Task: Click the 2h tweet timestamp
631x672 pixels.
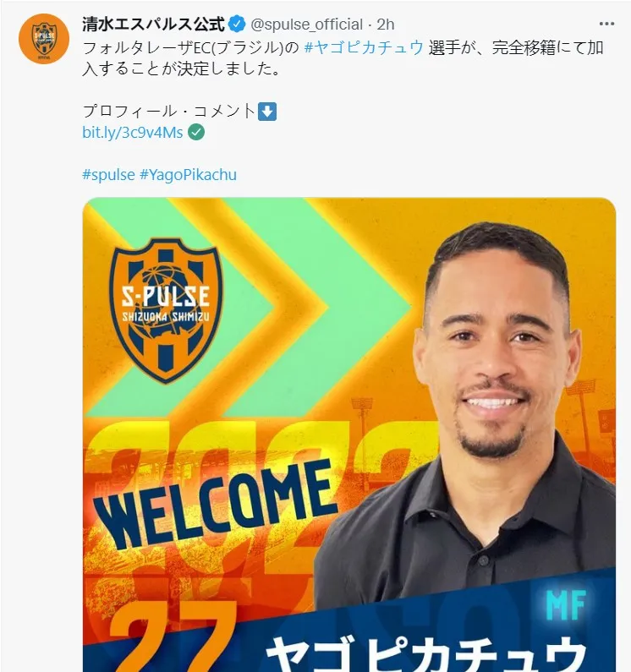Action: (386, 25)
